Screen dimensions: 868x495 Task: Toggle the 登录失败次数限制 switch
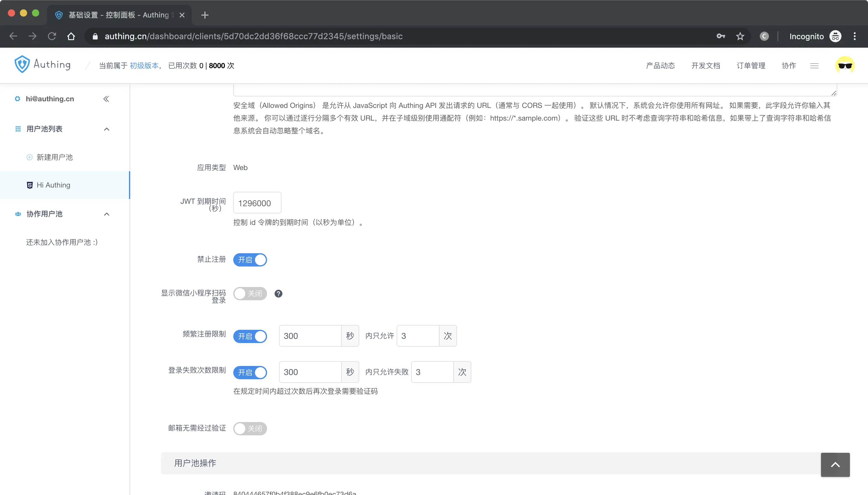click(250, 373)
